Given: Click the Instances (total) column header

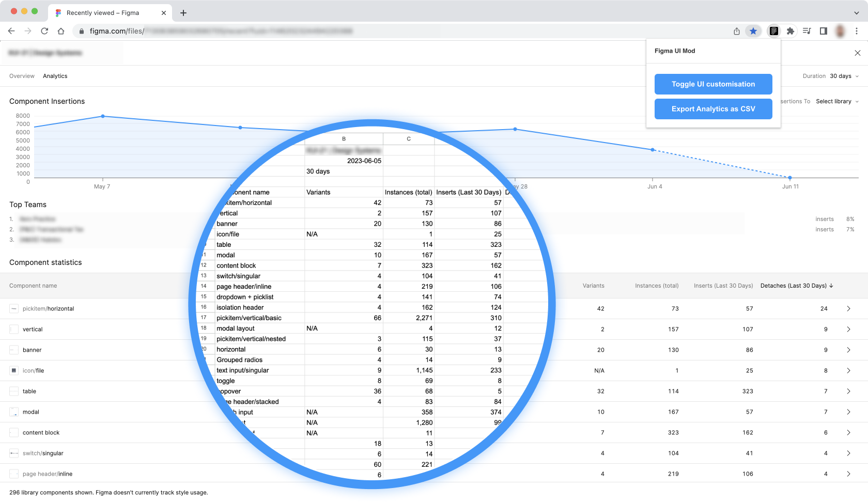Looking at the screenshot, I should (657, 286).
